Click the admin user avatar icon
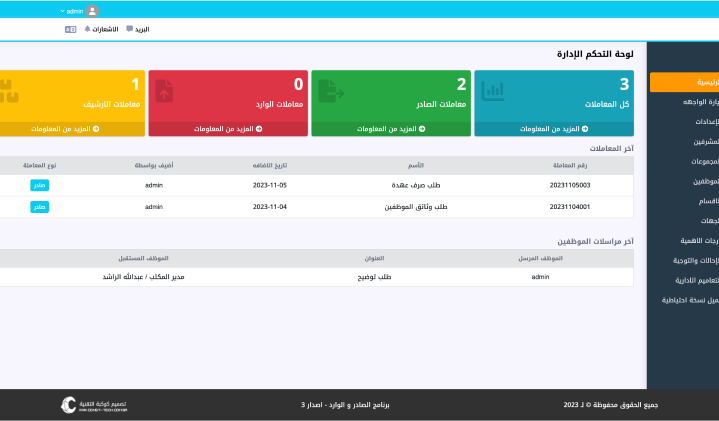Image resolution: width=719 pixels, height=421 pixels. (x=92, y=11)
